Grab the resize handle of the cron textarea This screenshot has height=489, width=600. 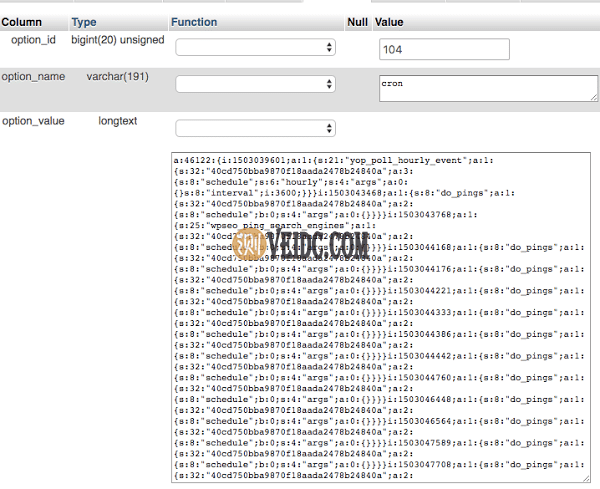[594, 98]
